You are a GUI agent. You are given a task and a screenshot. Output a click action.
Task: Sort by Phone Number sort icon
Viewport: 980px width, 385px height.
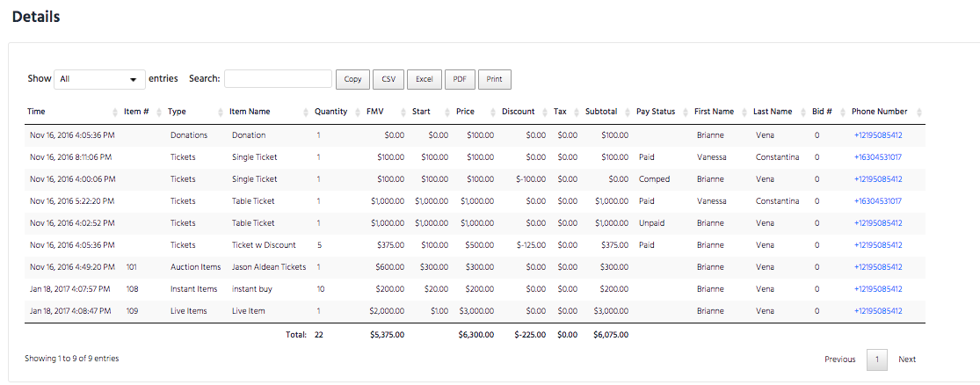(918, 112)
